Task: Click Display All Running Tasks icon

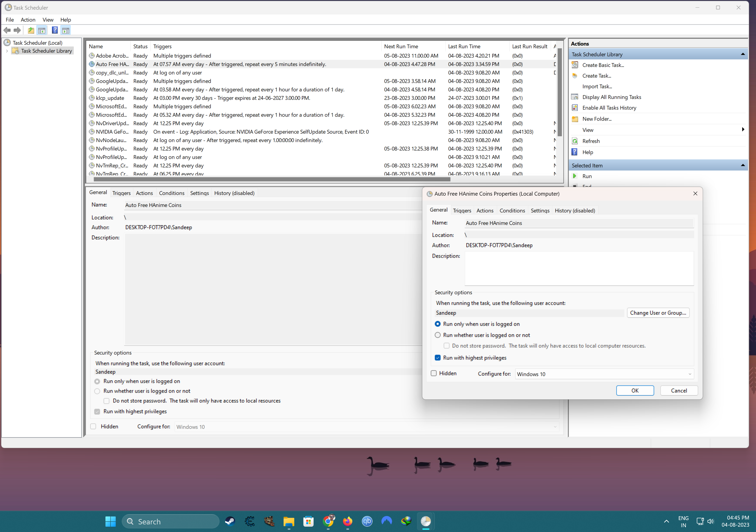Action: tap(575, 97)
